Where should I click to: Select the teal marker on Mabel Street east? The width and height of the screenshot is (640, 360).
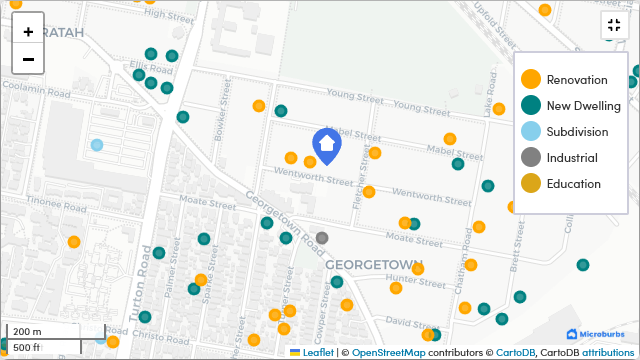click(458, 164)
